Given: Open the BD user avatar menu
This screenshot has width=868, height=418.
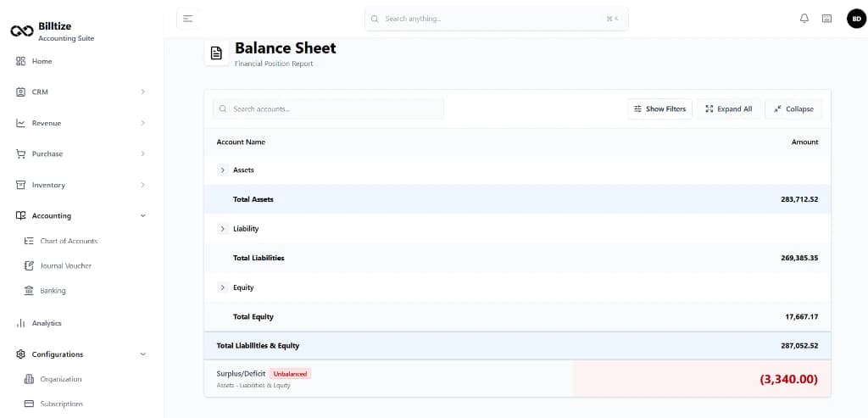Looking at the screenshot, I should (856, 19).
